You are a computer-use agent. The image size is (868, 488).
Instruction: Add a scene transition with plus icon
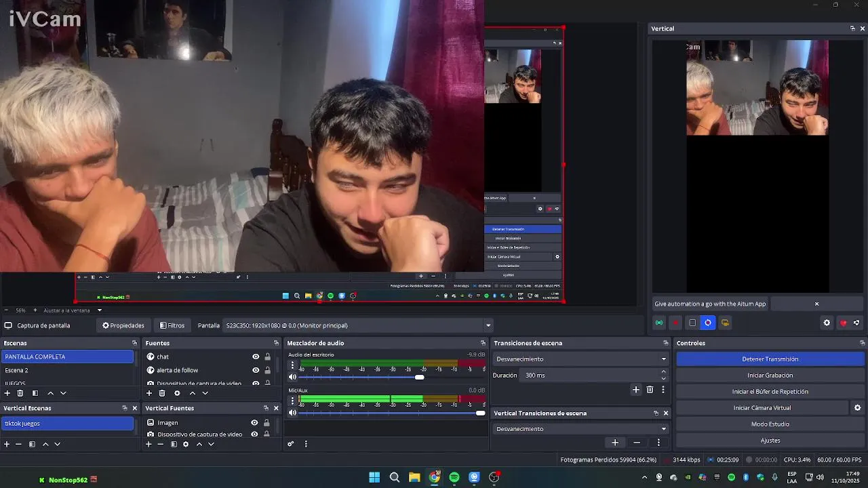[x=636, y=389]
